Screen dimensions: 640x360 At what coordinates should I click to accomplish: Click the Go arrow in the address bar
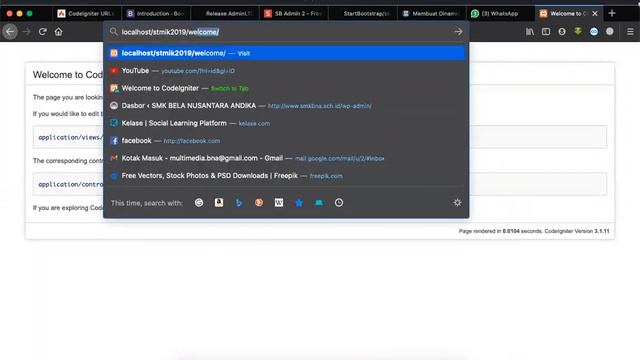click(458, 31)
